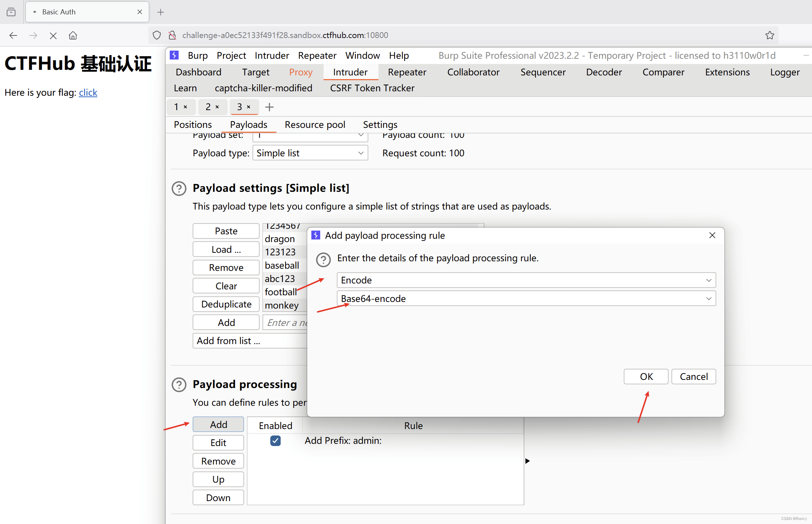Click the browser back arrow icon
The width and height of the screenshot is (812, 524).
click(13, 35)
